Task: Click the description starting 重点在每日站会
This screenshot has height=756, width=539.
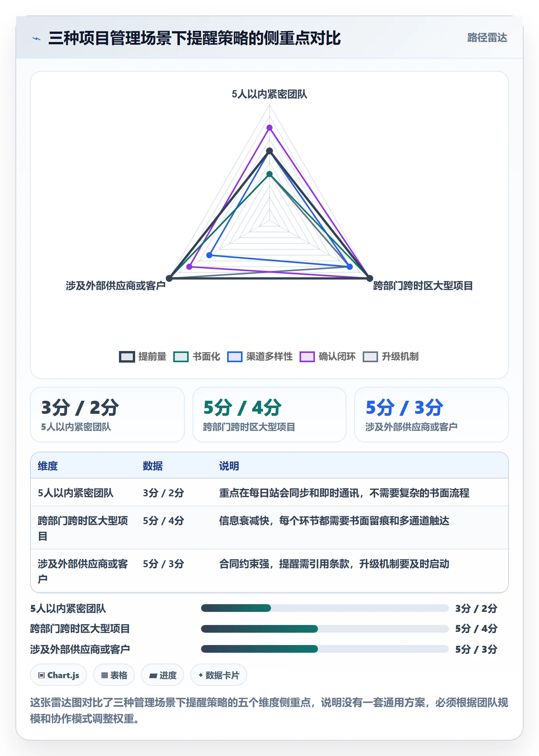Action: pos(344,493)
